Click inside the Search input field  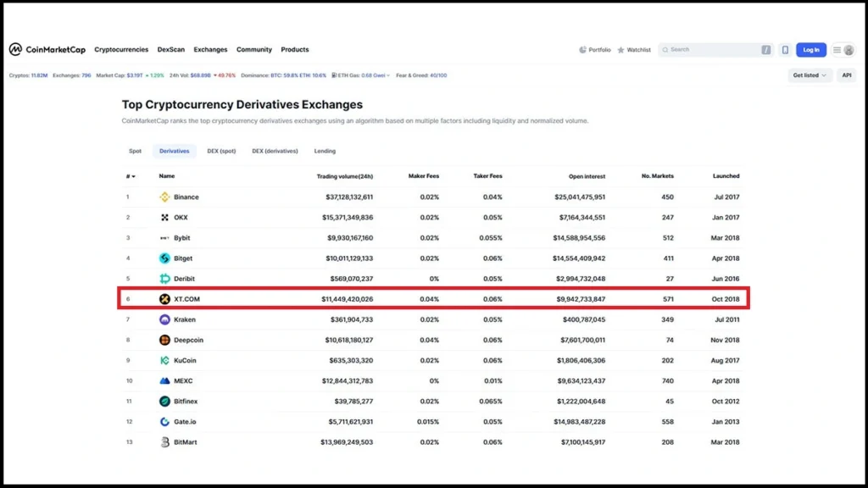[x=714, y=50]
